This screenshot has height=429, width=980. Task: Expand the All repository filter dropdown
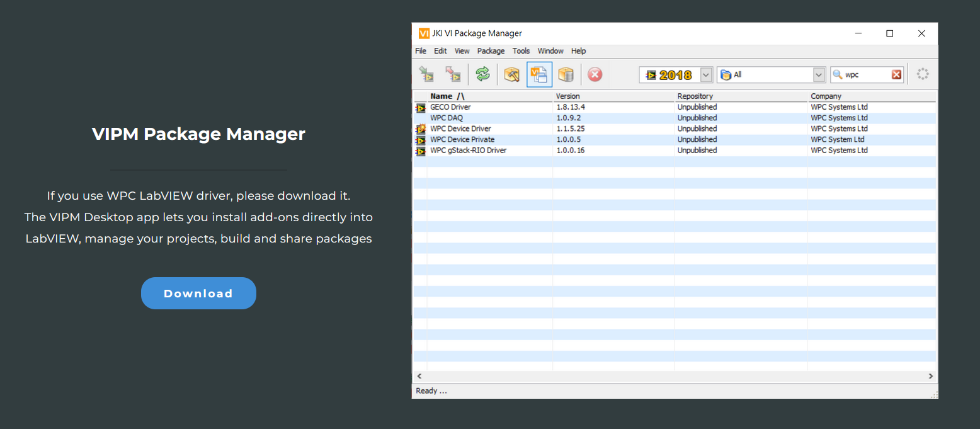(818, 74)
